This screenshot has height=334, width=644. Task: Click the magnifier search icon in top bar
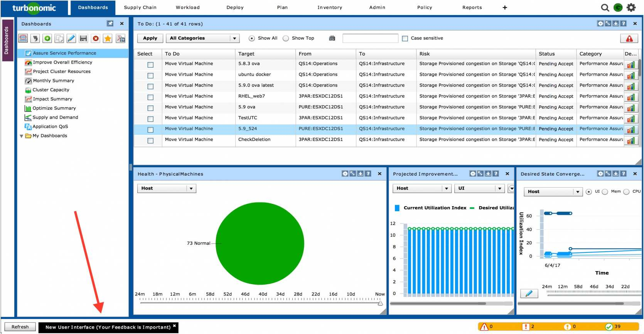[x=605, y=7]
